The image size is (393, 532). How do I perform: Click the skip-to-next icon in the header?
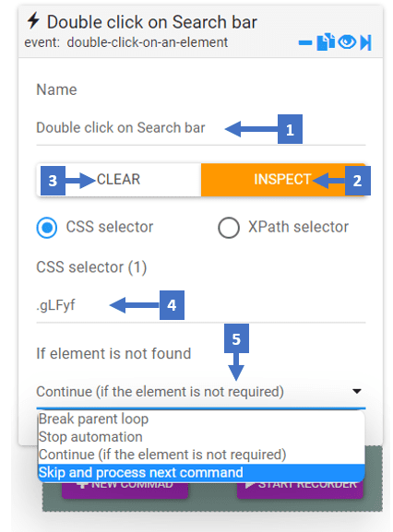365,42
